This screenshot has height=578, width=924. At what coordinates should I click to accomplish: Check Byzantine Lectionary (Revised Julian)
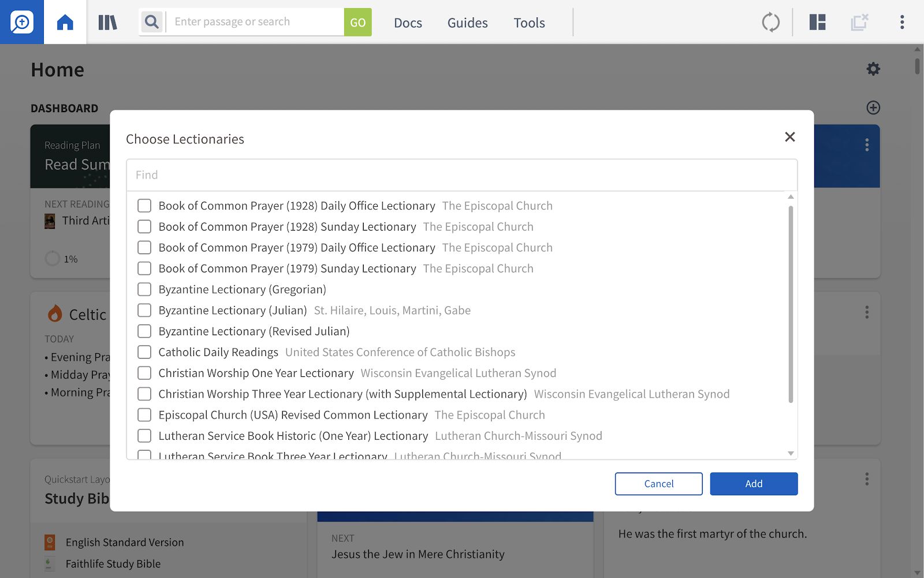(x=144, y=331)
